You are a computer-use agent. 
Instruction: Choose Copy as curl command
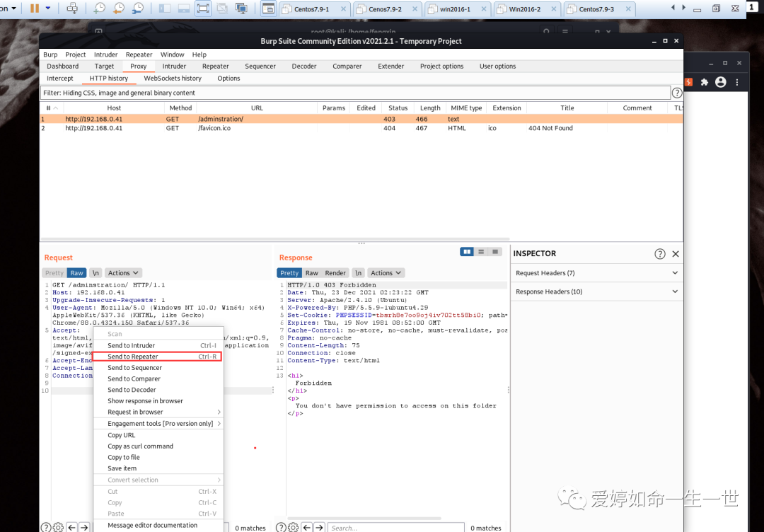(x=158, y=446)
